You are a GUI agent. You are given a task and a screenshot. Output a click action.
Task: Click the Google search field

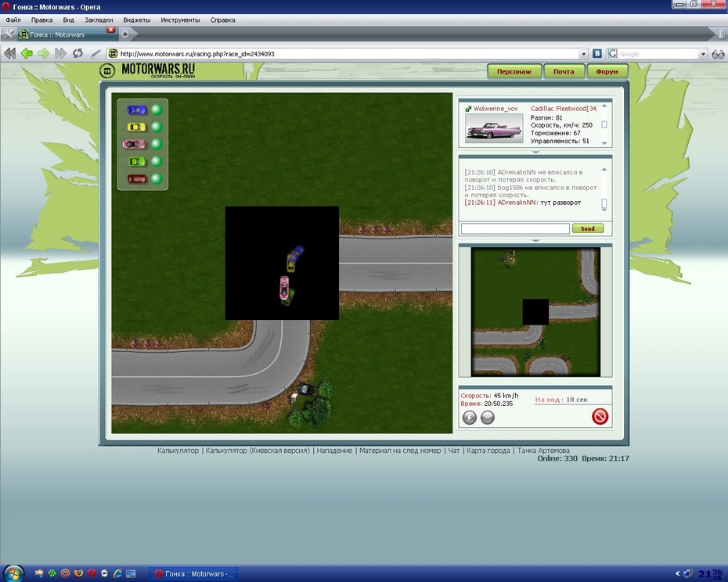click(x=658, y=54)
